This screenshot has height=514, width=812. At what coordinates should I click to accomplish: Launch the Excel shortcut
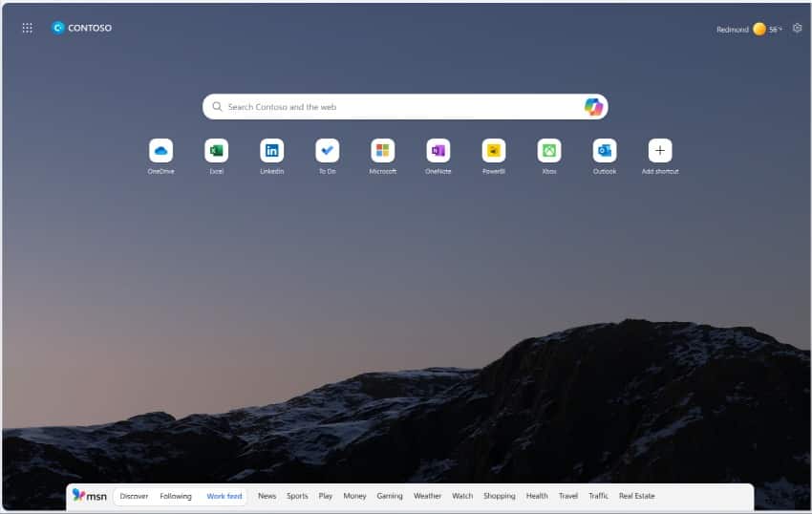point(217,151)
